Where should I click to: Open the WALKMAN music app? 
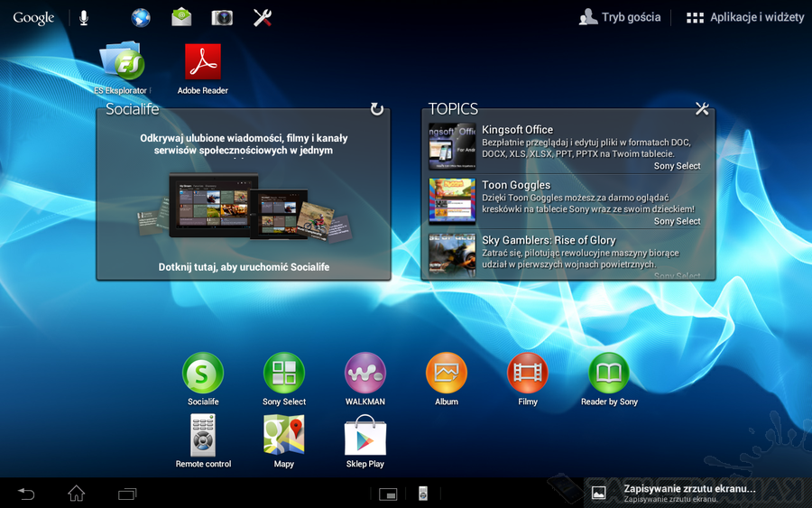pyautogui.click(x=365, y=379)
